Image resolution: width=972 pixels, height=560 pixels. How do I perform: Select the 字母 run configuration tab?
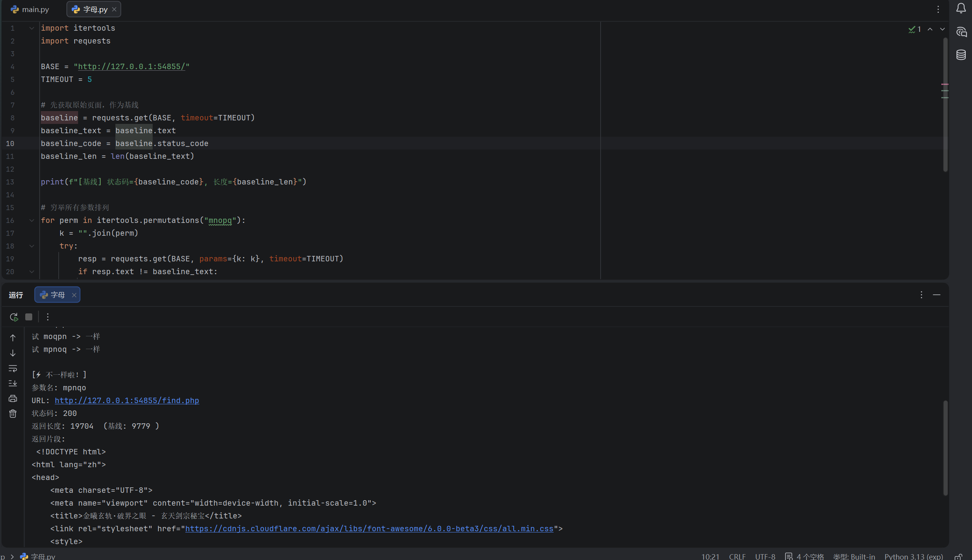tap(57, 295)
